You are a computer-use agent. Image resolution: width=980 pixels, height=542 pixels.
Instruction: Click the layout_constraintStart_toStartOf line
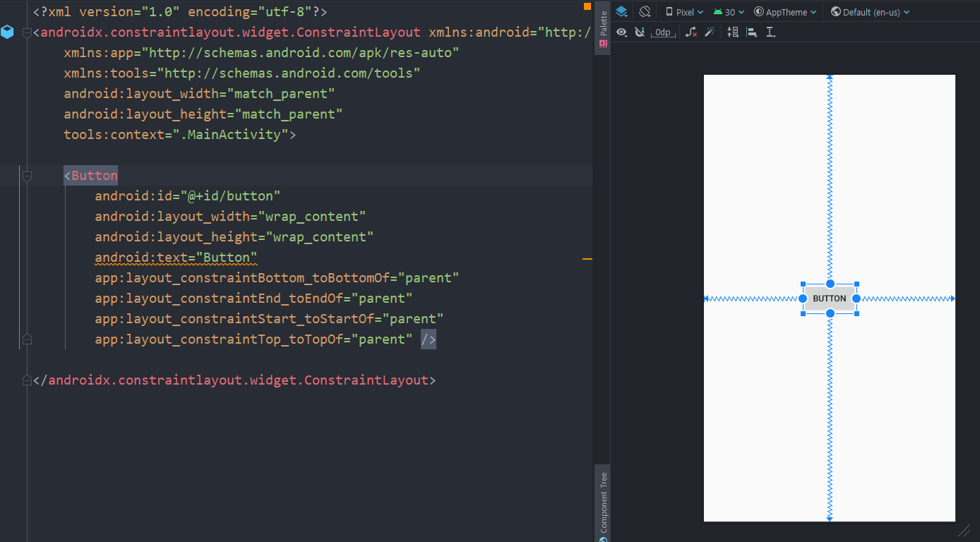click(x=269, y=319)
